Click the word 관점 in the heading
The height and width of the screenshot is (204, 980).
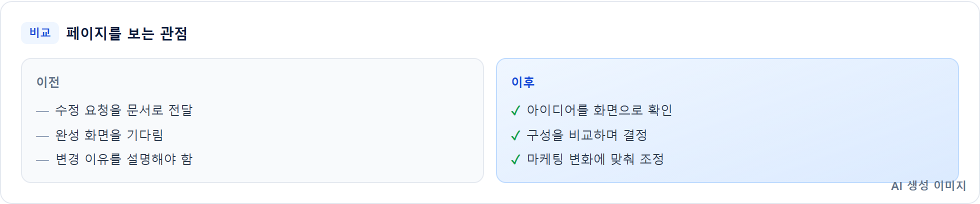coord(173,33)
